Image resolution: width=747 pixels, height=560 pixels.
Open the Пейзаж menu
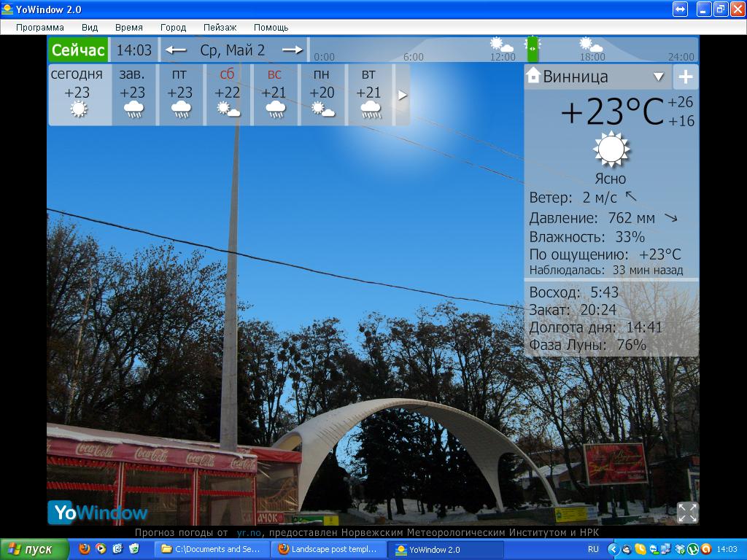(x=220, y=27)
